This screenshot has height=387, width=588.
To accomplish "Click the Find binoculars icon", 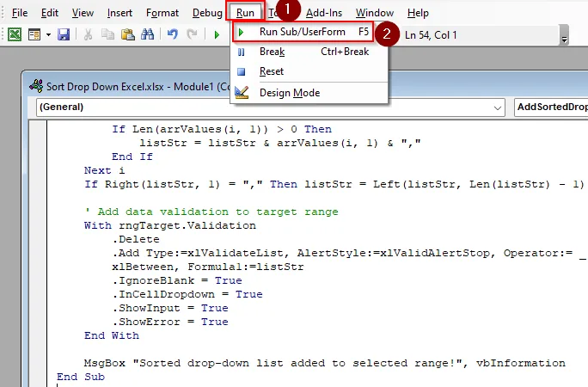I will pyautogui.click(x=147, y=34).
